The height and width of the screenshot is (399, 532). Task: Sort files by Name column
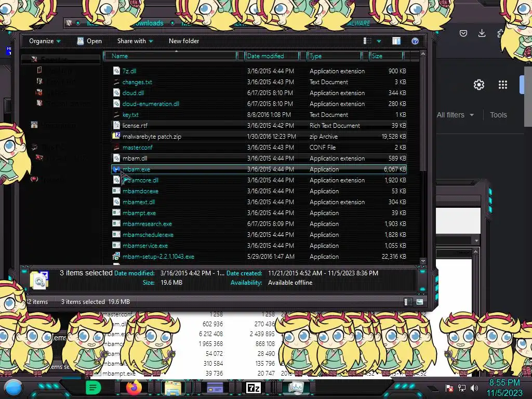click(x=170, y=56)
